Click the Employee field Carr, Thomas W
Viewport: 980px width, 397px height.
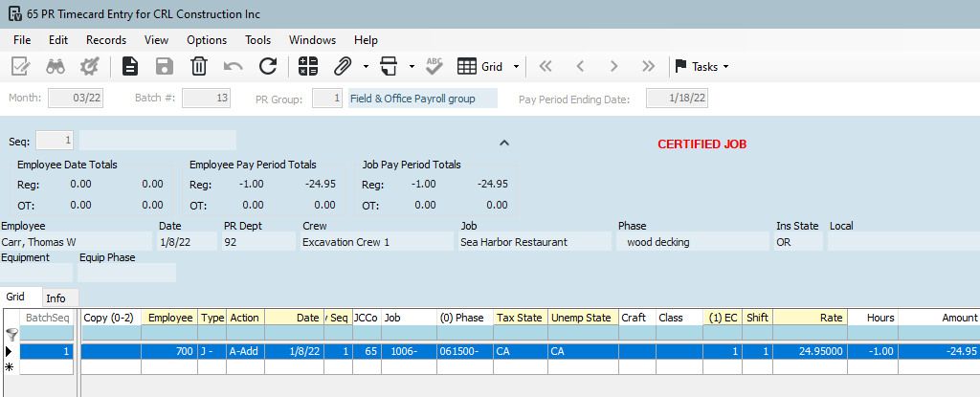click(77, 242)
